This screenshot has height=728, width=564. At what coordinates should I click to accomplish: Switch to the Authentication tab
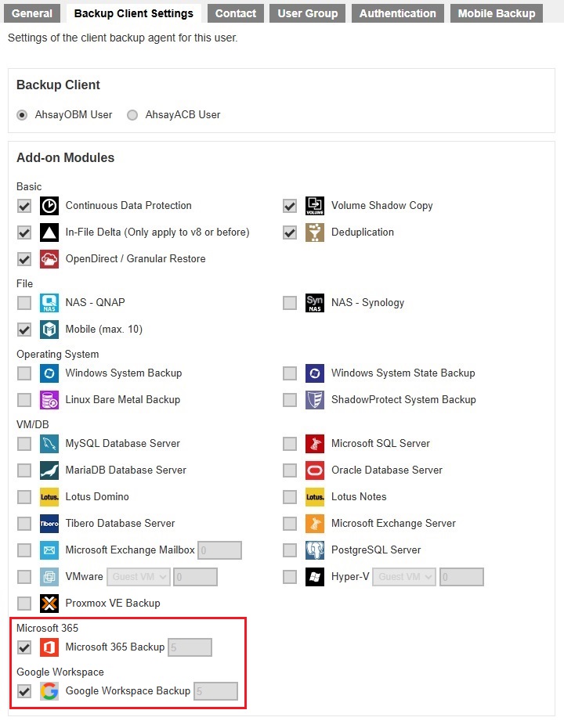pyautogui.click(x=398, y=13)
